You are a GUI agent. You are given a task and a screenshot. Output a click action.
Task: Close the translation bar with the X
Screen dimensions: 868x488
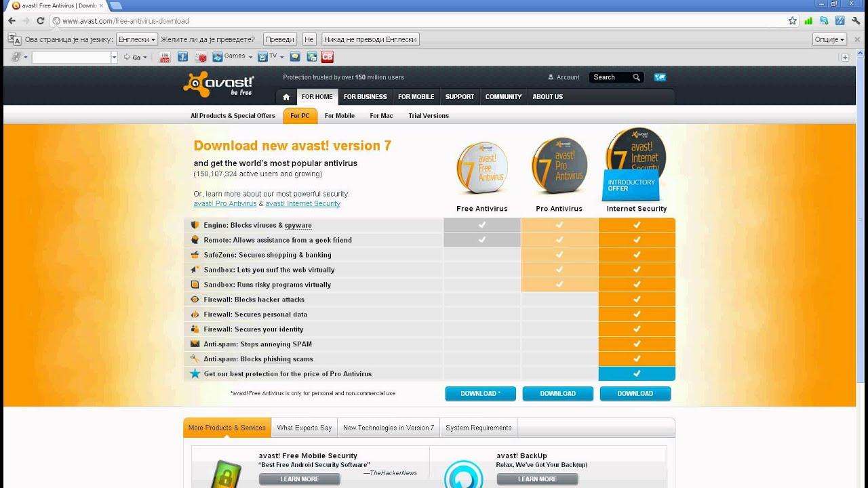click(x=856, y=39)
